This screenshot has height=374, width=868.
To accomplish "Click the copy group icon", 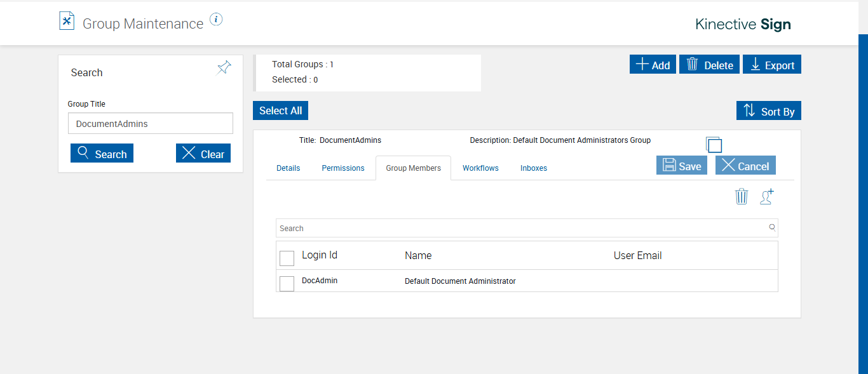I will point(714,144).
